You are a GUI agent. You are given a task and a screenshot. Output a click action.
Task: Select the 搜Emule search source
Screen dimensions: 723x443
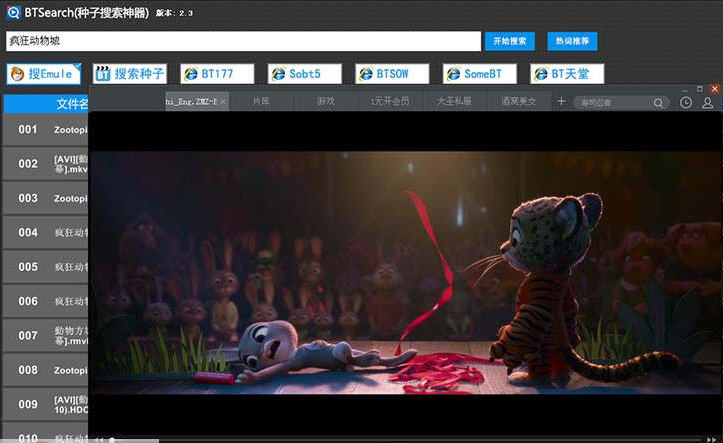coord(44,74)
